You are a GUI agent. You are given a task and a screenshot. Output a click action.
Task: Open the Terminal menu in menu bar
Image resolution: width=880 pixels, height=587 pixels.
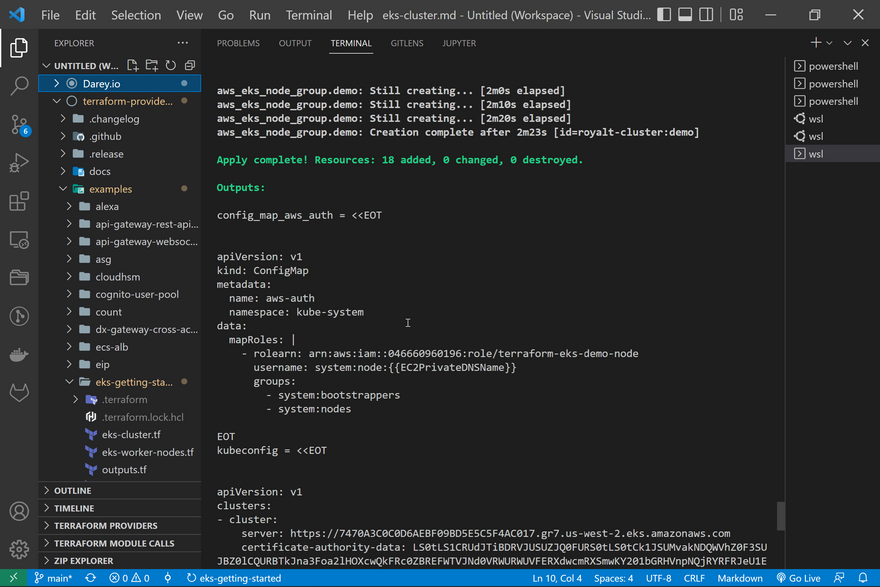(309, 15)
